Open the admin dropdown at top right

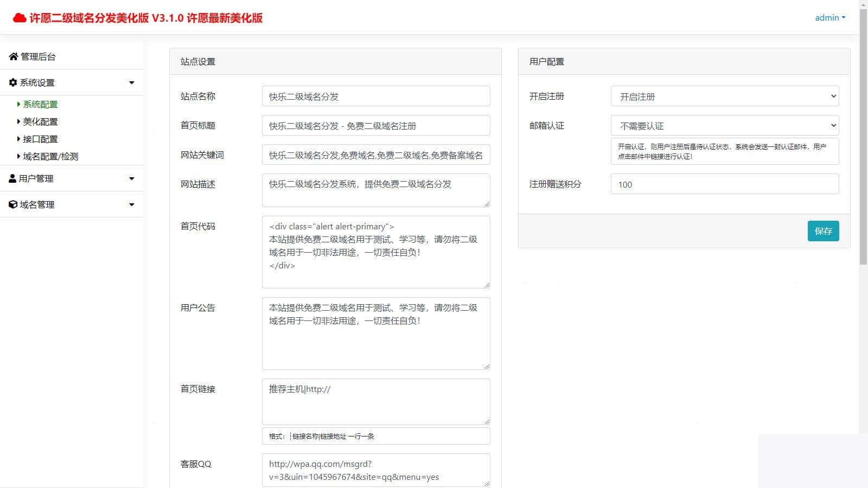[829, 17]
